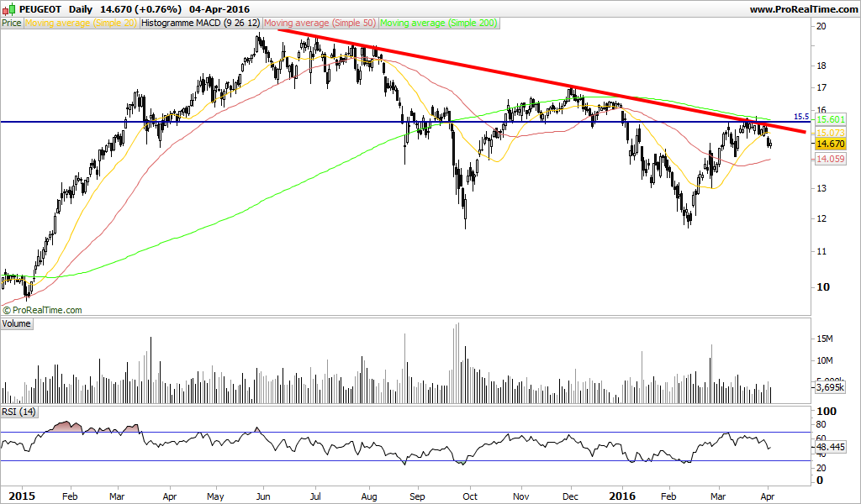Visit the www.ProRealTime.com link at top right
The width and height of the screenshot is (861, 504).
coord(803,9)
